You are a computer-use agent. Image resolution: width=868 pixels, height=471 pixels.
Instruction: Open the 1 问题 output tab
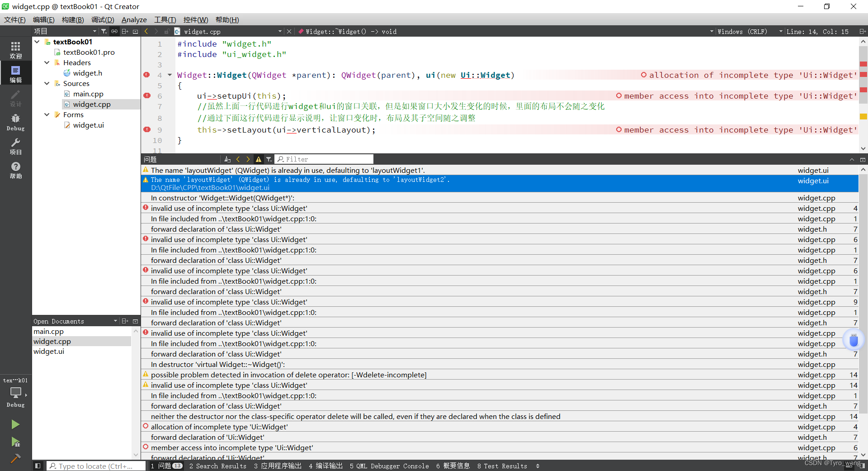167,466
